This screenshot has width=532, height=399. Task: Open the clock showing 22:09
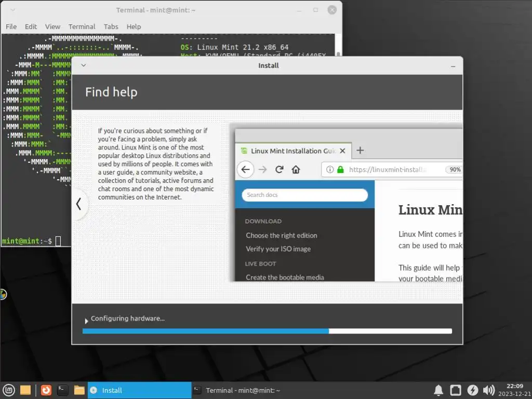coord(514,390)
